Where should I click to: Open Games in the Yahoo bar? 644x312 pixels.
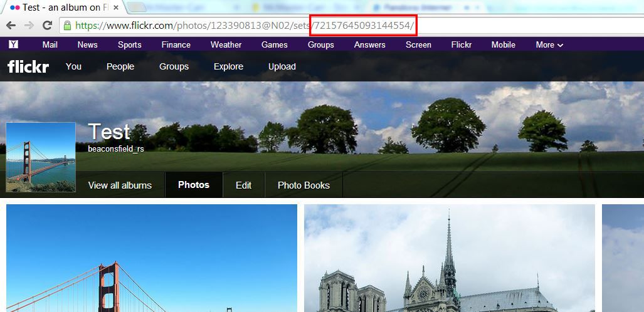pos(275,44)
